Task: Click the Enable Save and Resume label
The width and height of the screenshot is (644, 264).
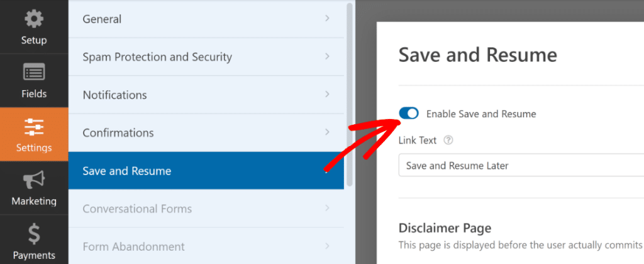Action: [481, 114]
